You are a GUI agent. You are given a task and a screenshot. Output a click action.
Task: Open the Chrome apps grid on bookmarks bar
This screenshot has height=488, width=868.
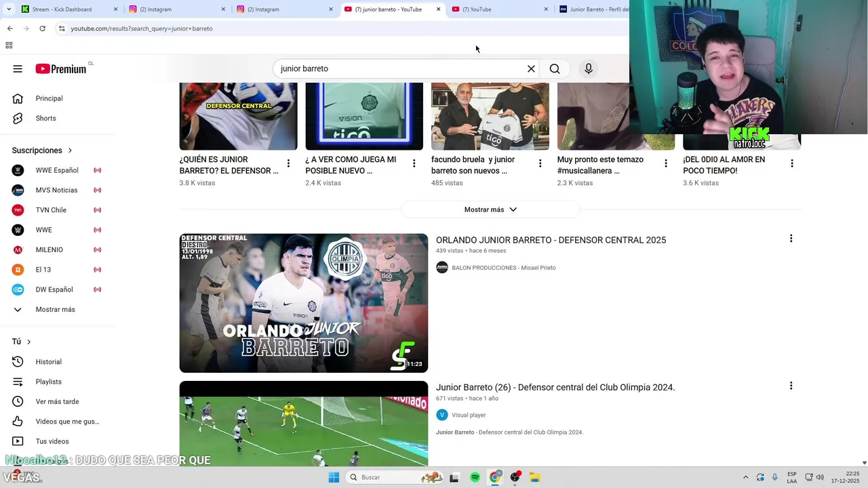click(x=9, y=45)
